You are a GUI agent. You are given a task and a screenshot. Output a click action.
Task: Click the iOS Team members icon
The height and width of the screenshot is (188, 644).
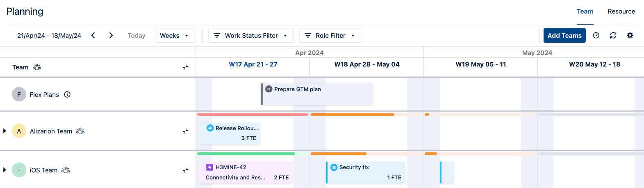66,170
